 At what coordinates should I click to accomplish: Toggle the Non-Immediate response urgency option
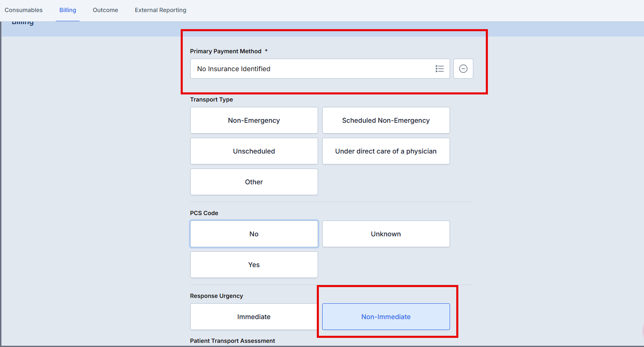(x=385, y=317)
